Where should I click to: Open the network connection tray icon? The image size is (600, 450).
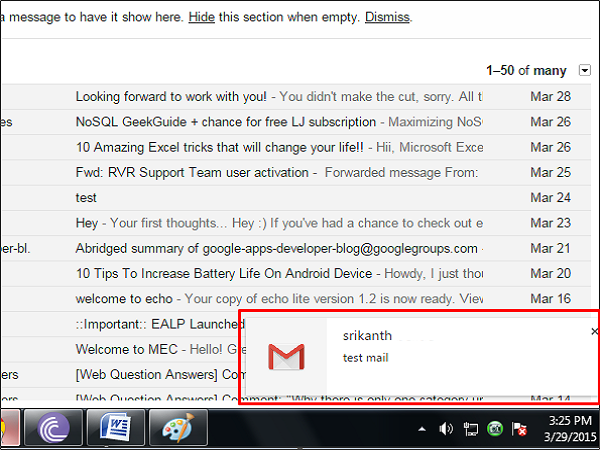click(x=471, y=429)
